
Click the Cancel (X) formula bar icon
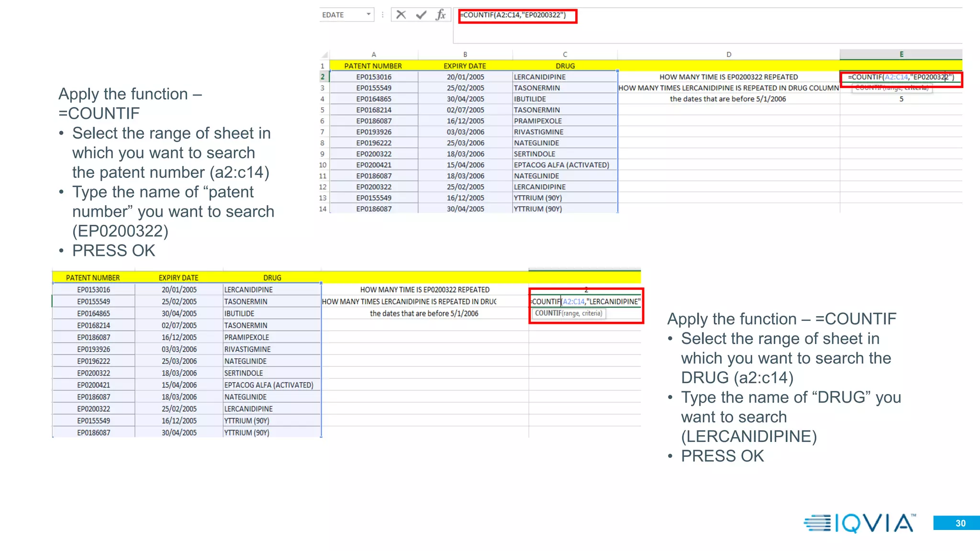[401, 15]
